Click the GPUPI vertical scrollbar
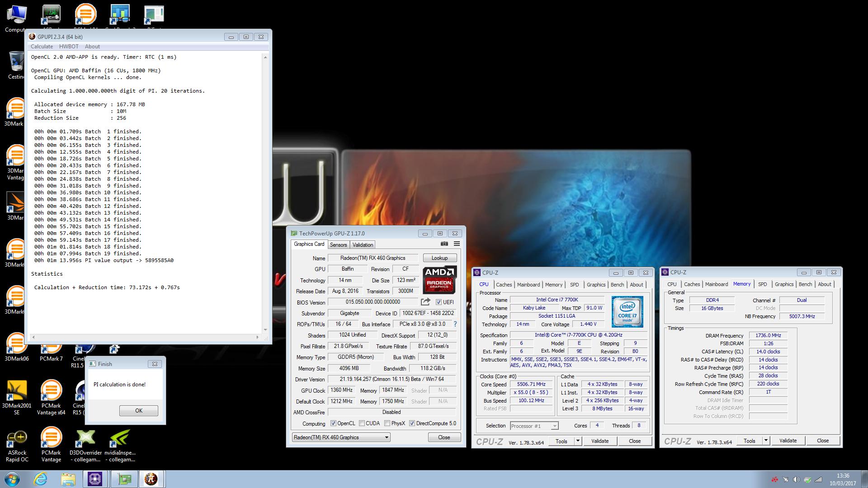The width and height of the screenshot is (868, 488). coord(265,193)
